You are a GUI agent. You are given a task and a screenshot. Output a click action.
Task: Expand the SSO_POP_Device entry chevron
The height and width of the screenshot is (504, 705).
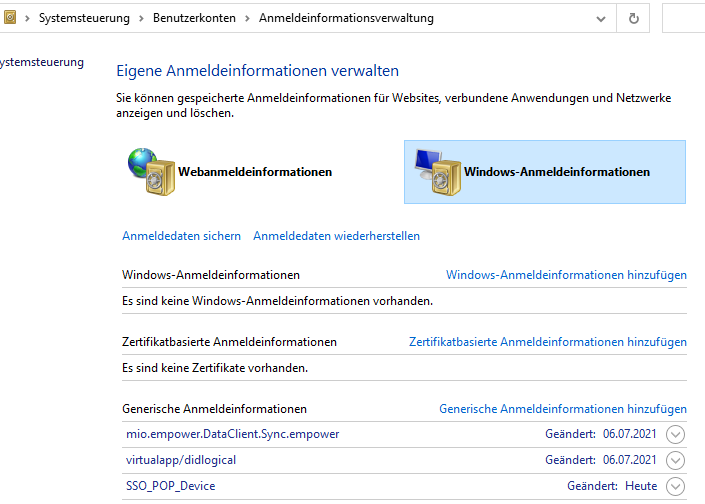pyautogui.click(x=675, y=486)
